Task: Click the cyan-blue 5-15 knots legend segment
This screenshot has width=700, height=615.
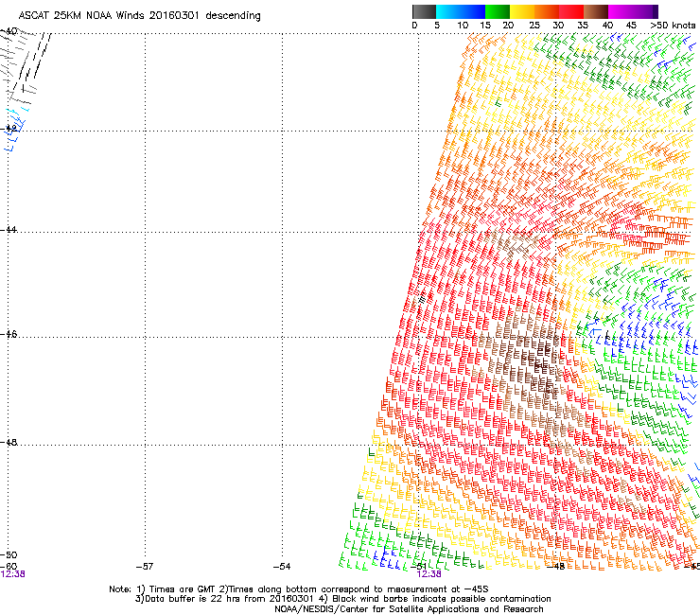Action: [x=461, y=11]
